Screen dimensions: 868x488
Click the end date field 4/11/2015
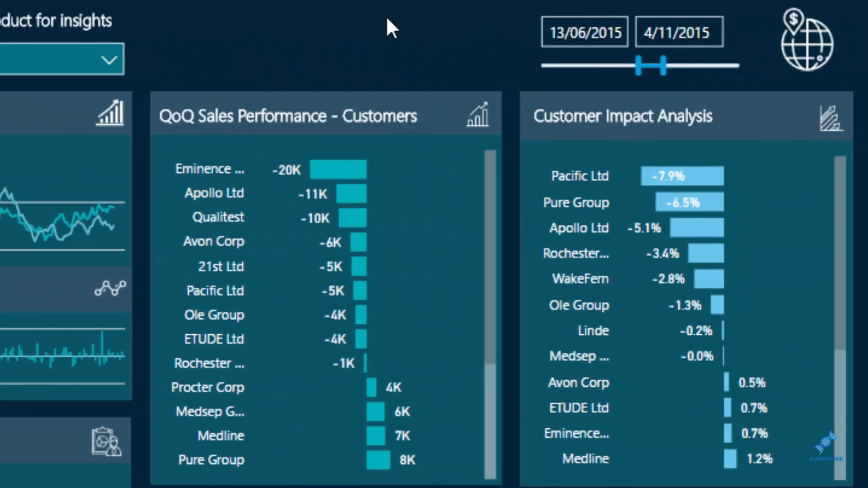[x=679, y=32]
